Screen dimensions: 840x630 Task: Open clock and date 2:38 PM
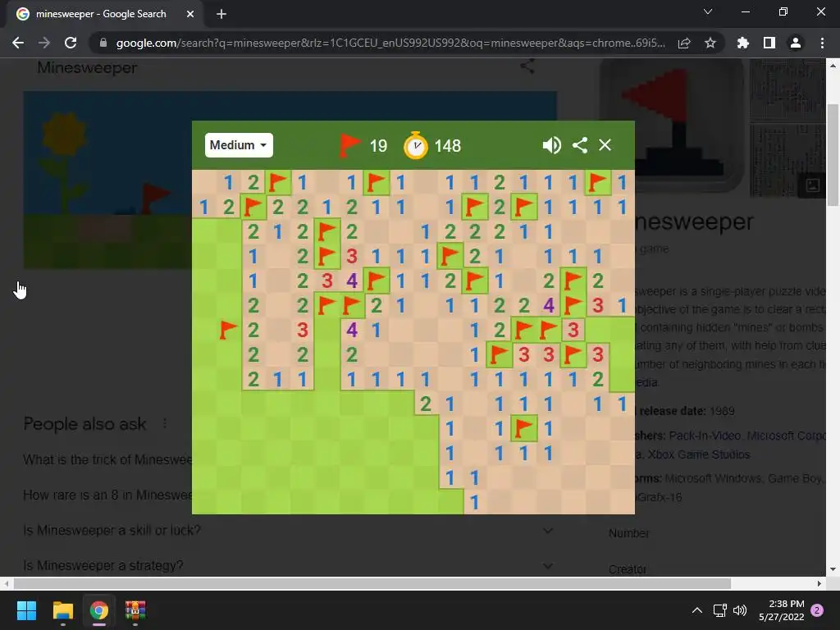click(782, 610)
